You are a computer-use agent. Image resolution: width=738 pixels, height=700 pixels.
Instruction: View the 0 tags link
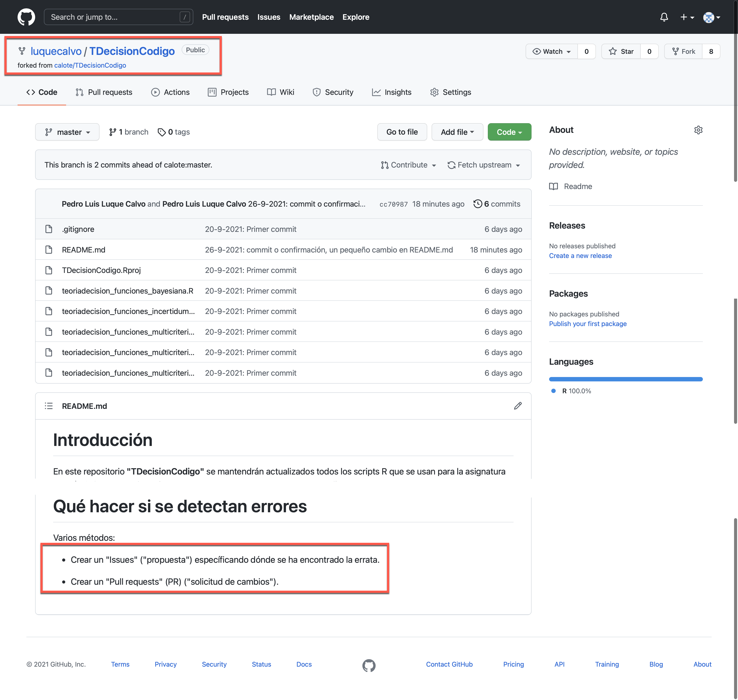174,132
